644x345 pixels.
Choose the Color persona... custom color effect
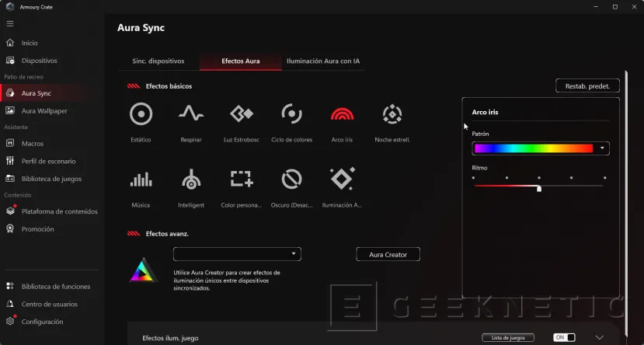click(x=242, y=179)
